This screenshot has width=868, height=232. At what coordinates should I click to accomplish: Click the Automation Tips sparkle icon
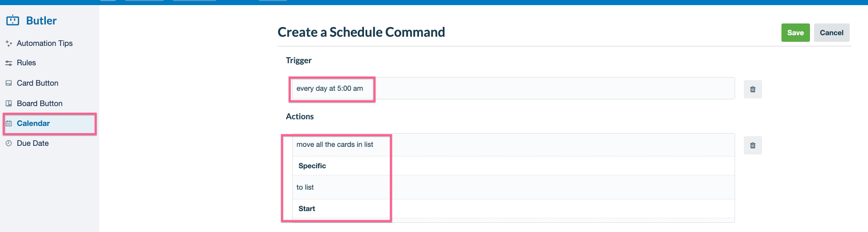pos(9,44)
